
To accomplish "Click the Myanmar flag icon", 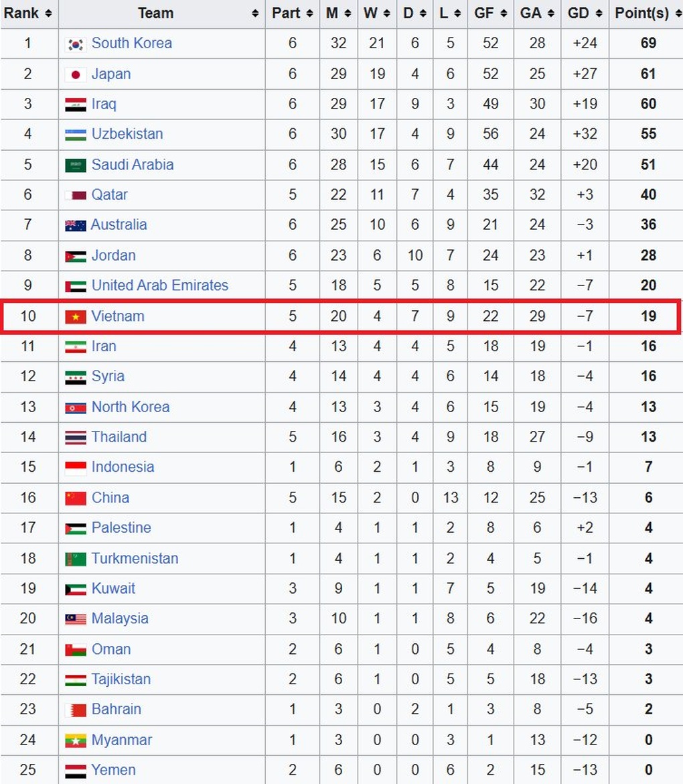I will tap(76, 740).
